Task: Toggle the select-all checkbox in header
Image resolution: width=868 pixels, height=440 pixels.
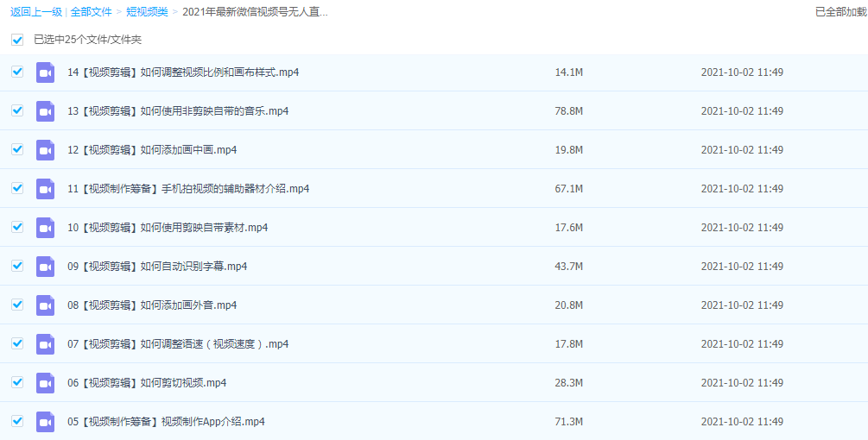Action: (x=17, y=40)
